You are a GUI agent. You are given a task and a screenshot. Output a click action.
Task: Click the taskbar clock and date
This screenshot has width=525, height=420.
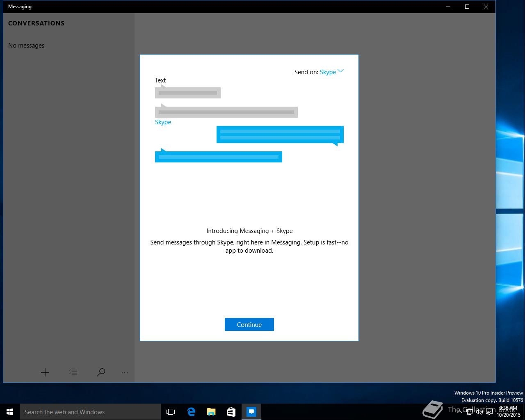click(509, 412)
